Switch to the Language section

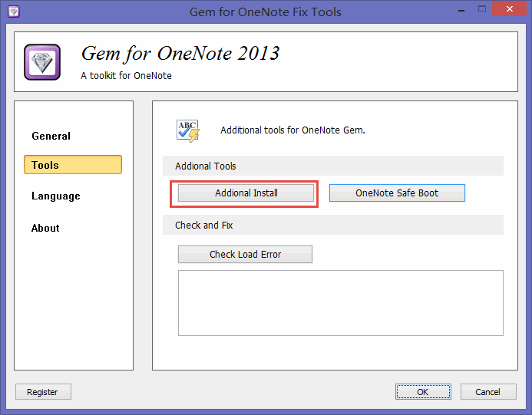pyautogui.click(x=56, y=196)
